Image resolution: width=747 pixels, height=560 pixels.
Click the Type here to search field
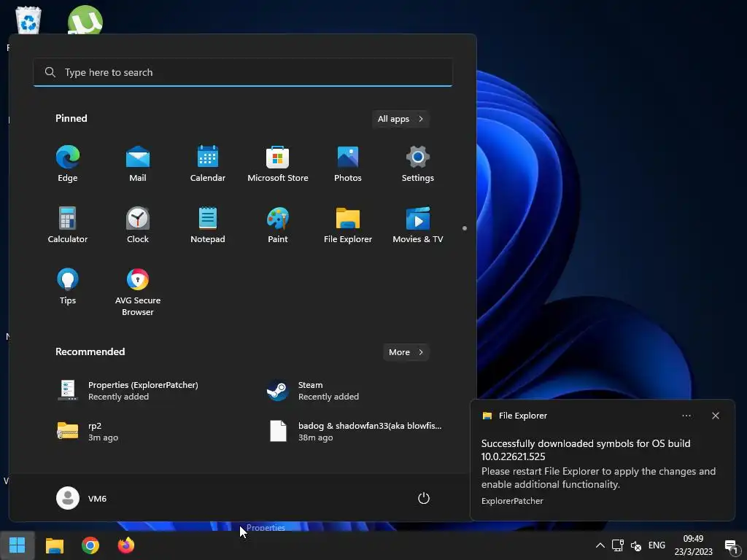243,72
